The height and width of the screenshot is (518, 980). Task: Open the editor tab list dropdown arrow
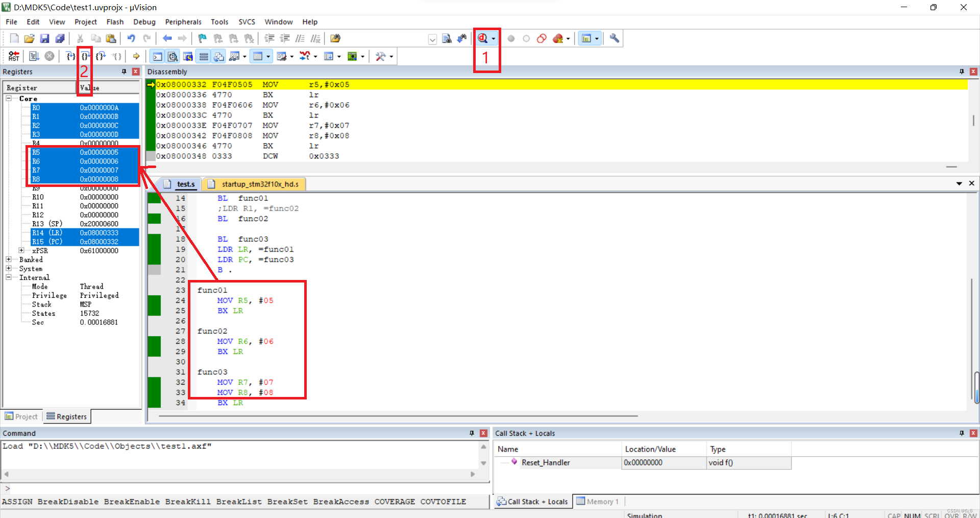(959, 183)
